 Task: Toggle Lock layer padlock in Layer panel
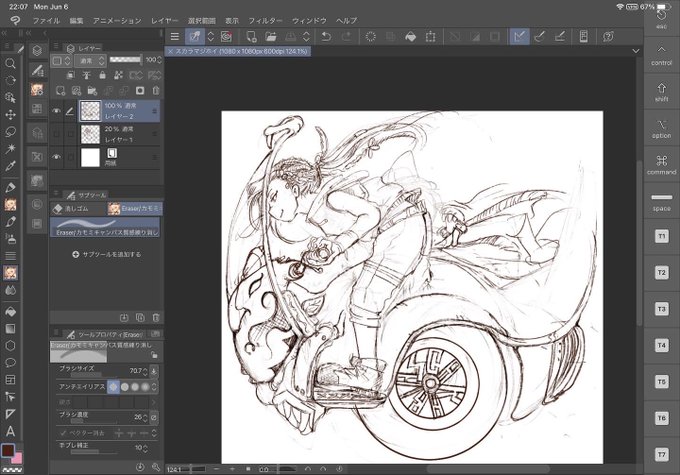coord(102,75)
